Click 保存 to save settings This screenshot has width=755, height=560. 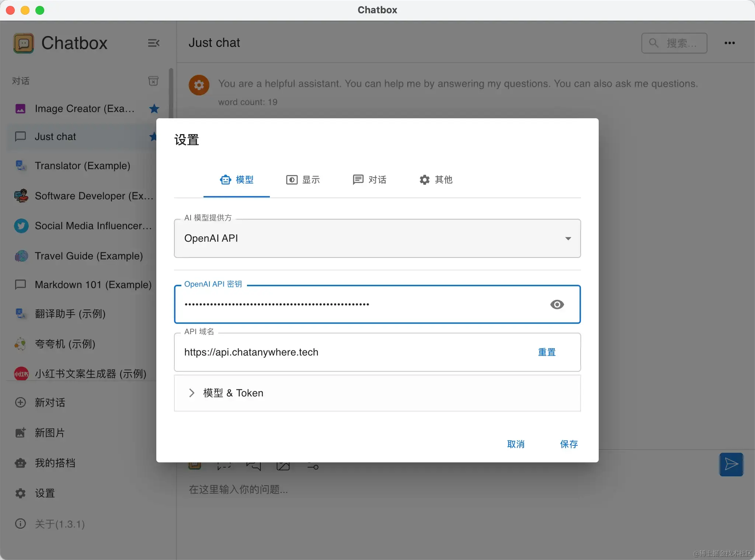click(569, 444)
